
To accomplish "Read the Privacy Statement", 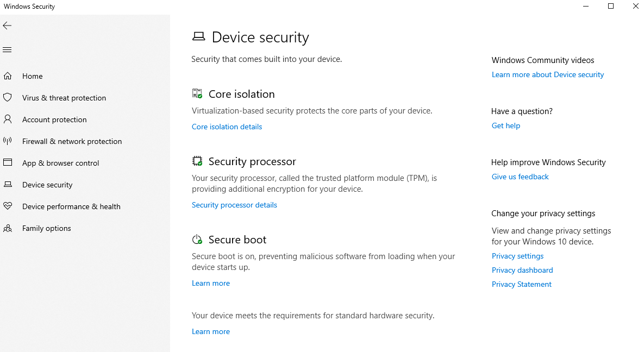I will point(521,284).
